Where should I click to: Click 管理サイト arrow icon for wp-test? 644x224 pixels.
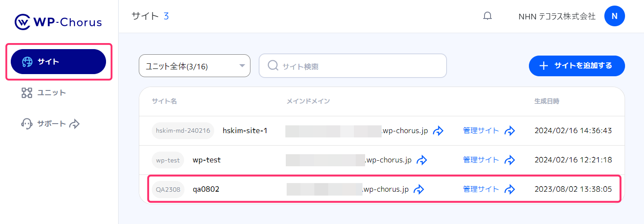pos(510,160)
